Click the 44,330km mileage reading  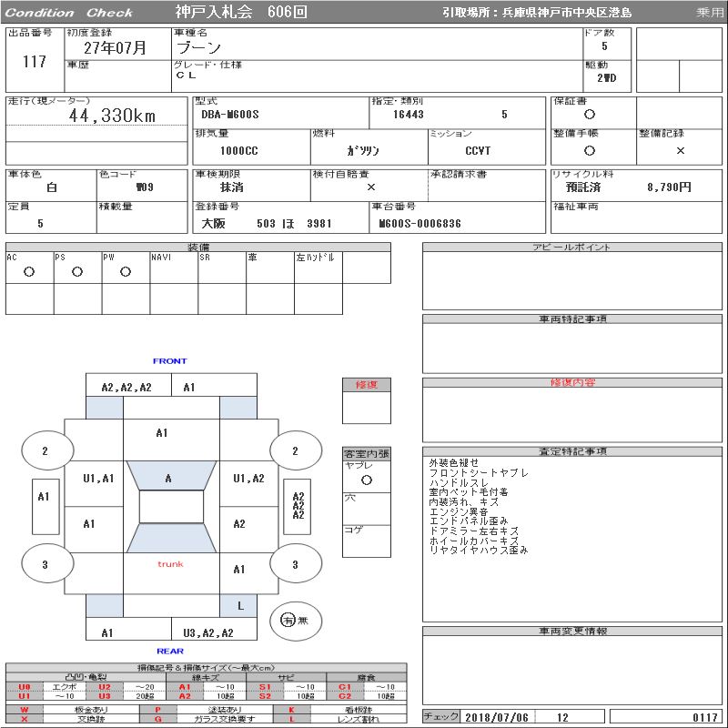[x=113, y=116]
